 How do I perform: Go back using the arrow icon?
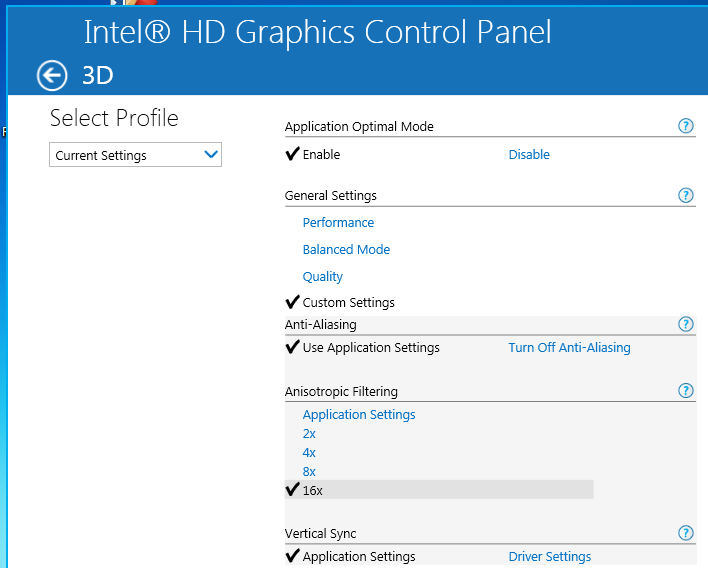(x=52, y=75)
